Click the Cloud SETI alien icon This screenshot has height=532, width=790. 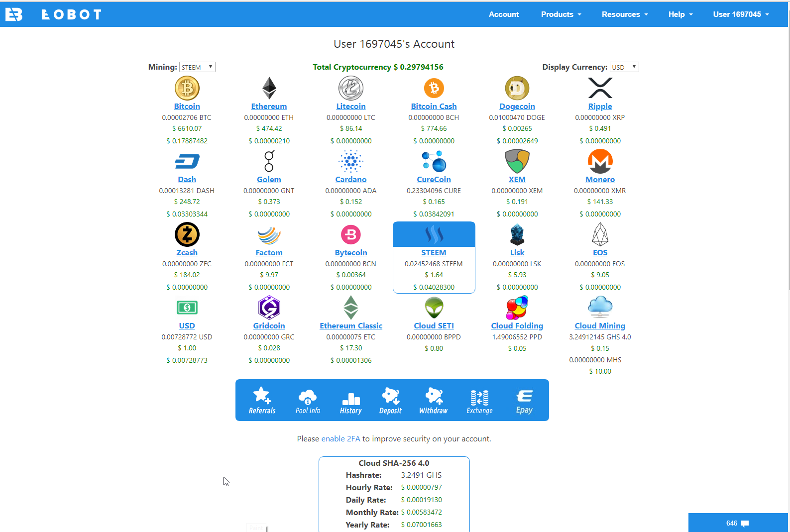[x=434, y=308]
